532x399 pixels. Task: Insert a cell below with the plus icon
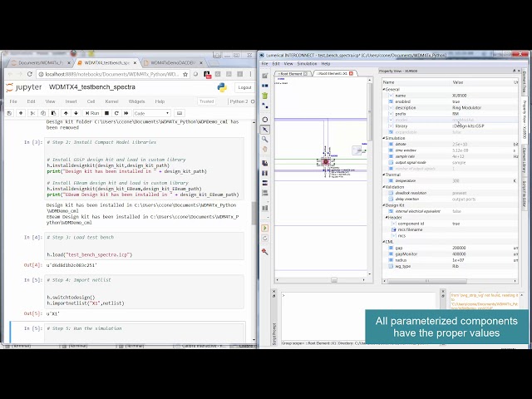(x=21, y=113)
